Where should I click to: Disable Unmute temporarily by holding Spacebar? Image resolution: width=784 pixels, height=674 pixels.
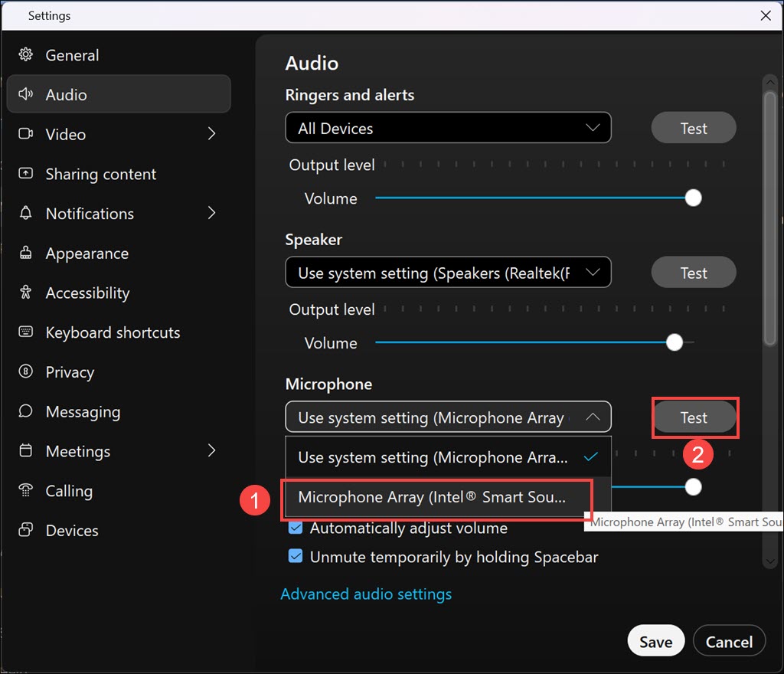coord(296,557)
